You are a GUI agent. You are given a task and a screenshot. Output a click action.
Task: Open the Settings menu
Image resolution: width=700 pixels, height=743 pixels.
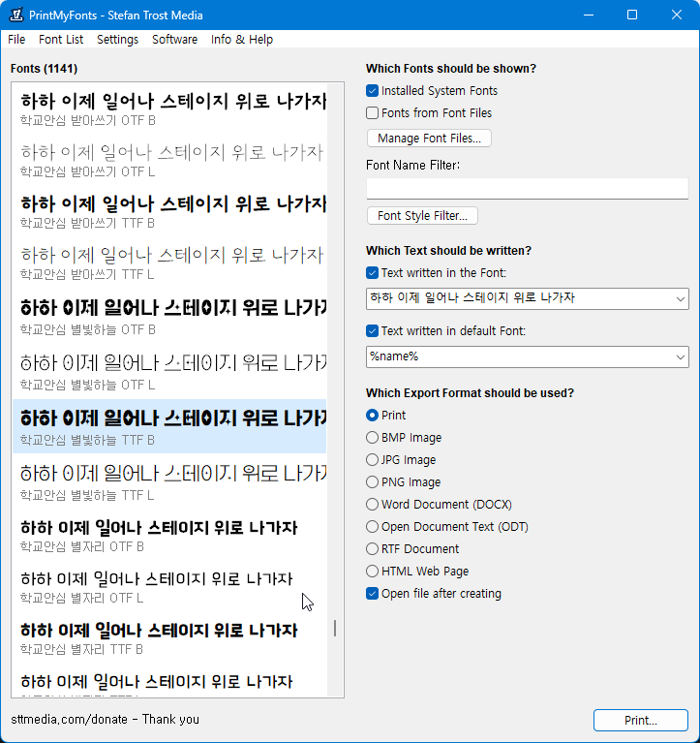pyautogui.click(x=117, y=40)
